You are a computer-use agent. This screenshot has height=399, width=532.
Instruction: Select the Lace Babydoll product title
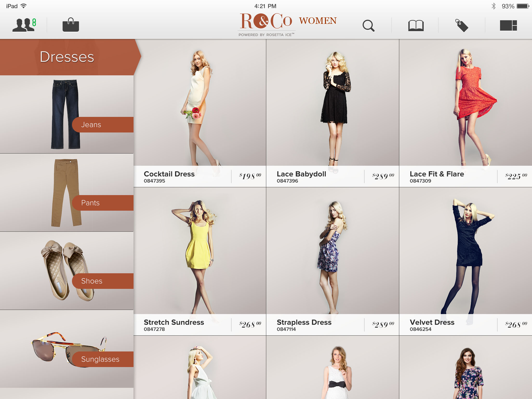coord(301,174)
